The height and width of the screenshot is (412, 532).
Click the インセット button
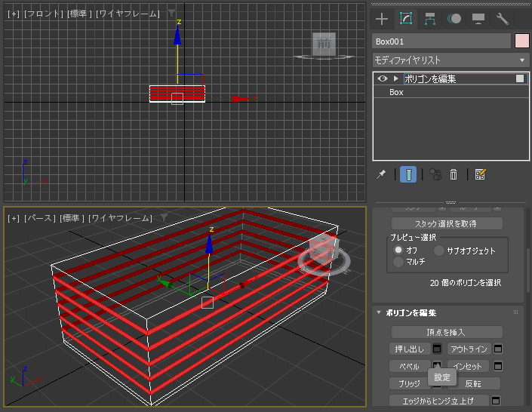coord(468,366)
